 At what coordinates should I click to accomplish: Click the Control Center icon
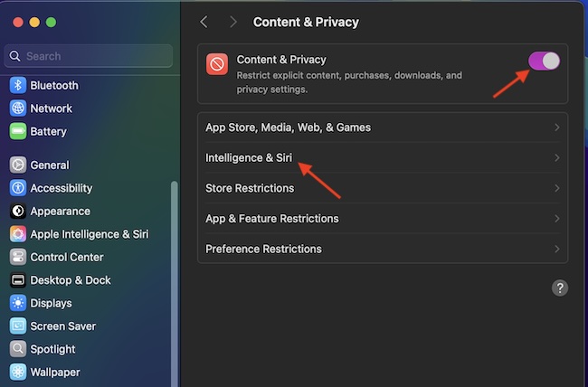17,257
